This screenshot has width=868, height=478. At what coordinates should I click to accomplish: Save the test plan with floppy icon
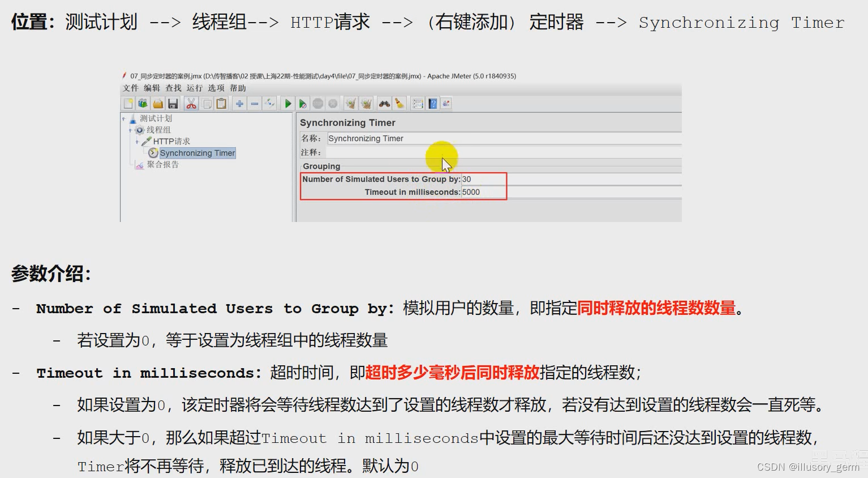[x=173, y=104]
